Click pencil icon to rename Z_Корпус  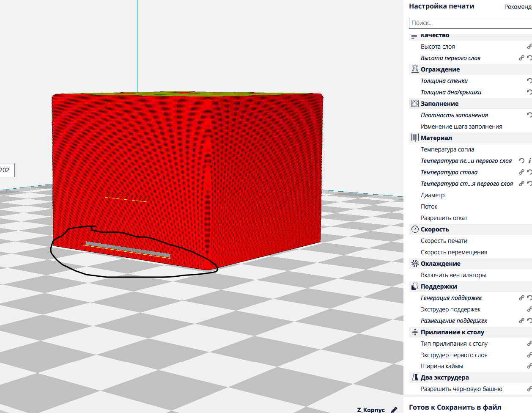pos(394,410)
